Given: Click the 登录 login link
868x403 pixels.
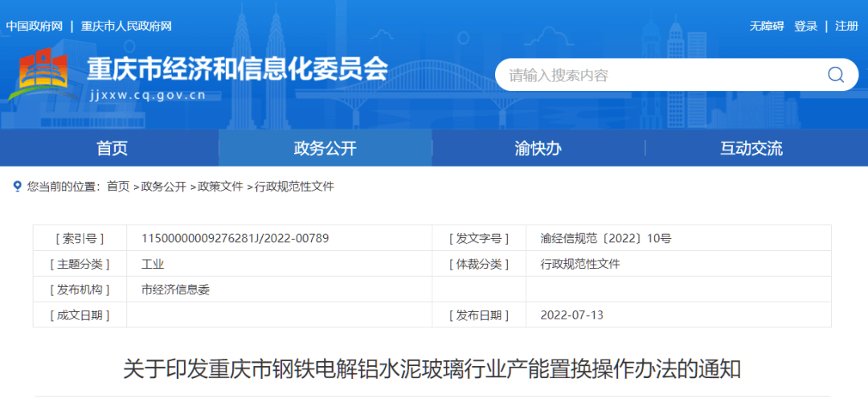Looking at the screenshot, I should 805,26.
